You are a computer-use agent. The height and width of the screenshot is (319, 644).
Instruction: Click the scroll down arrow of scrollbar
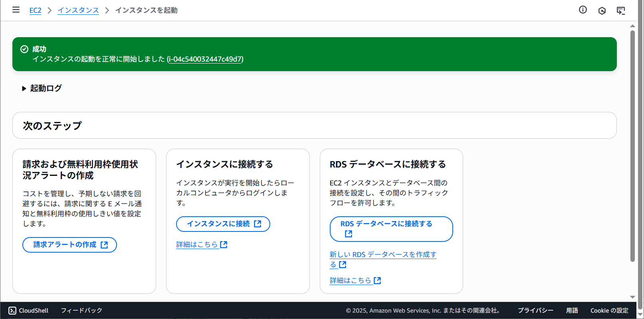pyautogui.click(x=632, y=297)
